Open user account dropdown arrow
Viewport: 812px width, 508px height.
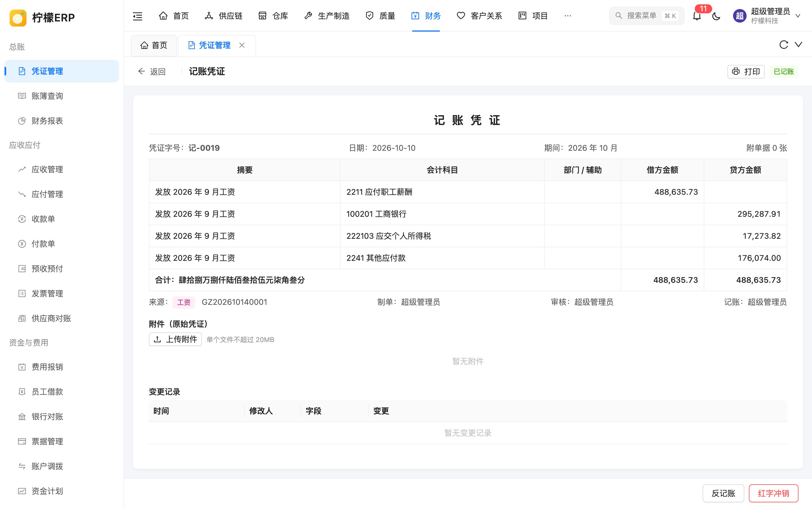pyautogui.click(x=798, y=16)
